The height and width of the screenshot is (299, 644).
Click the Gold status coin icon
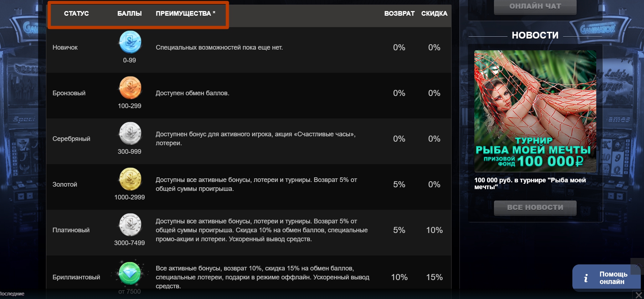[130, 179]
